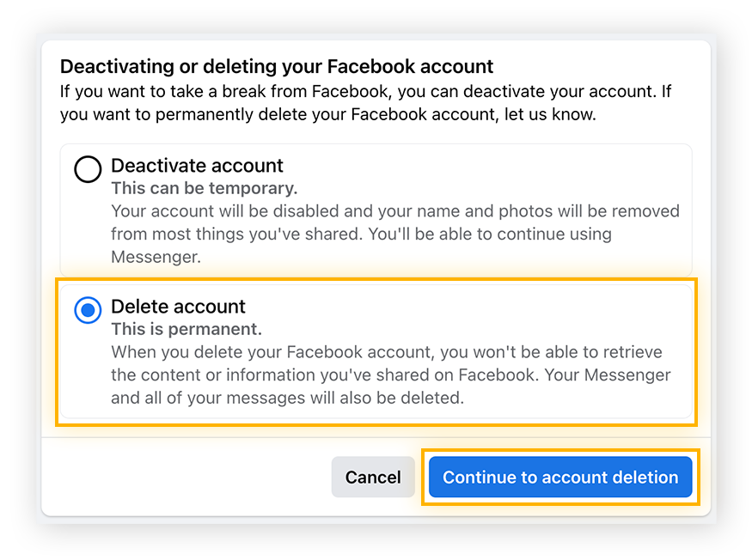
Task: Dismiss the dialog using Cancel
Action: tap(373, 477)
